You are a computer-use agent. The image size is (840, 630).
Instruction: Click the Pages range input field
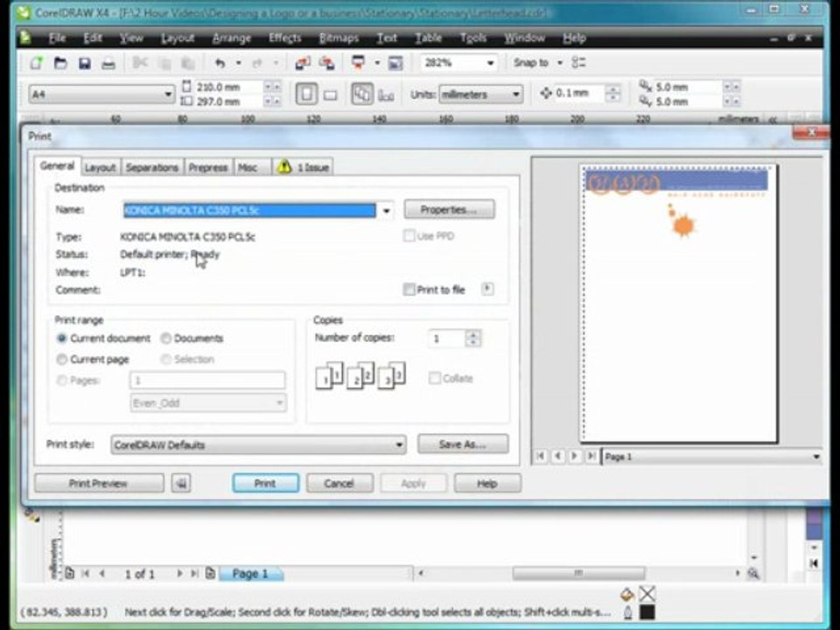207,381
